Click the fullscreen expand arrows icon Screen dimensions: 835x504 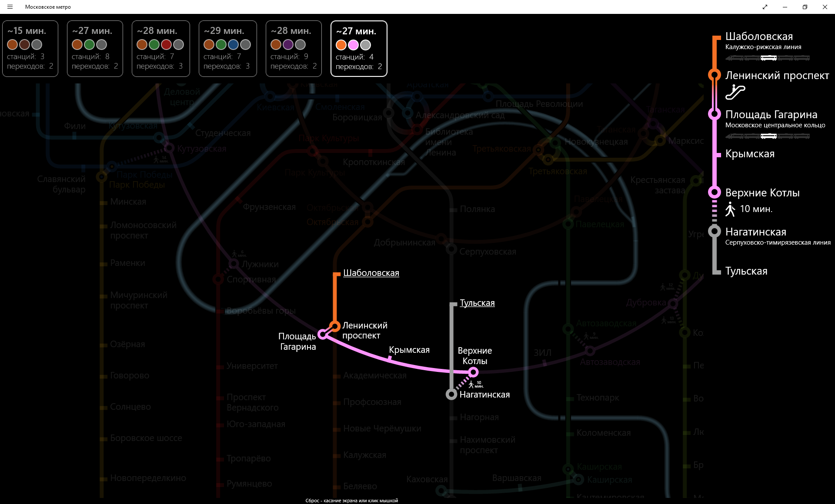click(765, 7)
